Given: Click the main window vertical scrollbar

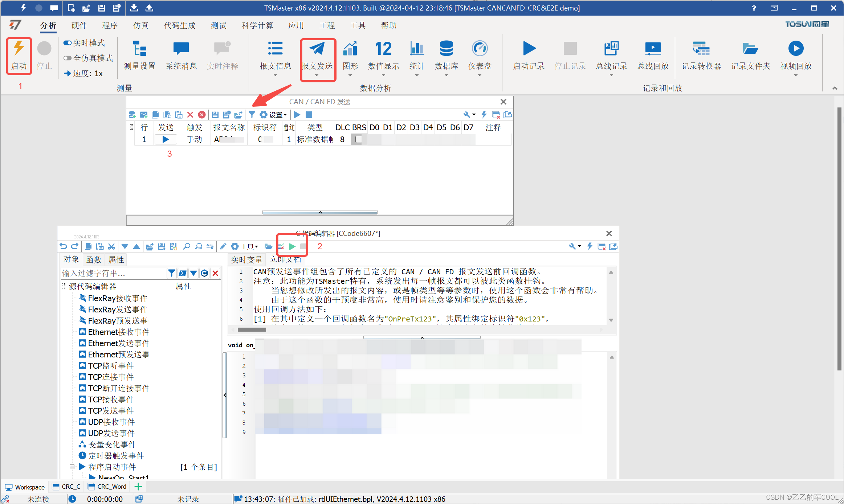Looking at the screenshot, I should pyautogui.click(x=839, y=239).
